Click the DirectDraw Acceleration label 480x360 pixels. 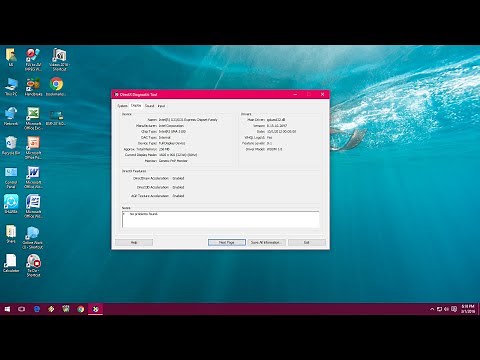151,178
